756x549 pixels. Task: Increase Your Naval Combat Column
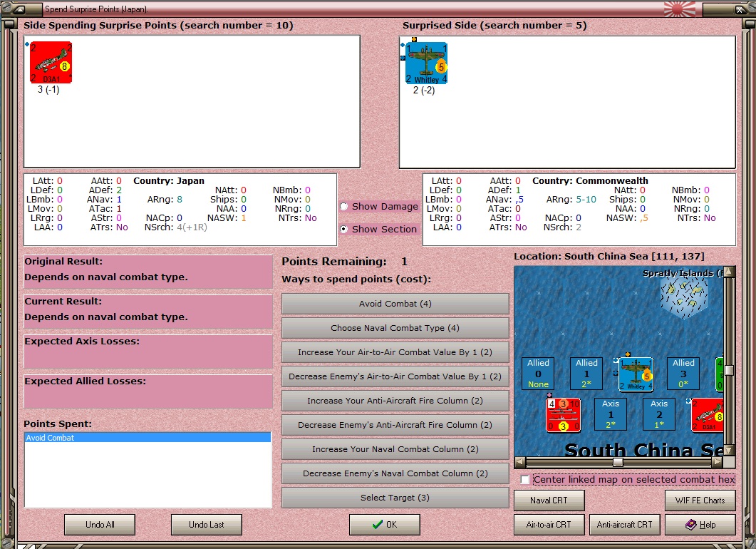pyautogui.click(x=395, y=449)
